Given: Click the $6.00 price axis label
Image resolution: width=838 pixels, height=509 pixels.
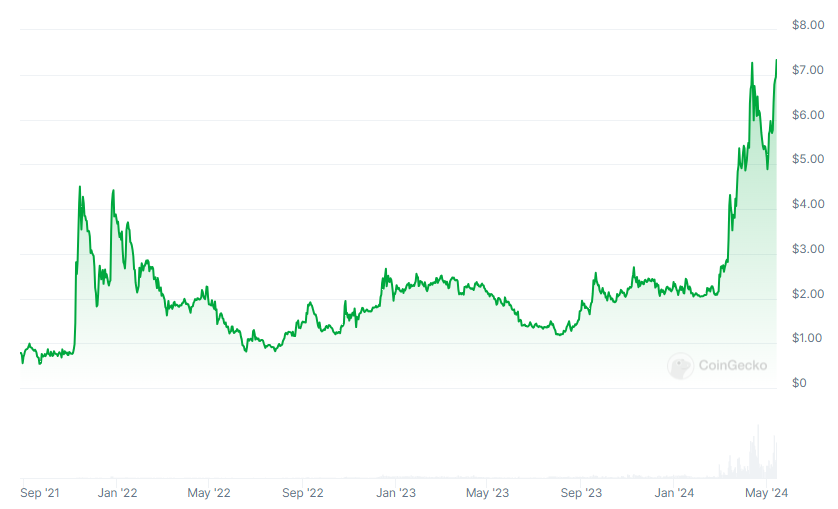Looking at the screenshot, I should pyautogui.click(x=807, y=115).
